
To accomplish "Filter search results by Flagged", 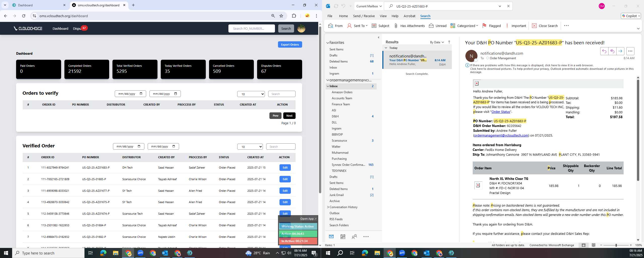I will click(x=492, y=26).
